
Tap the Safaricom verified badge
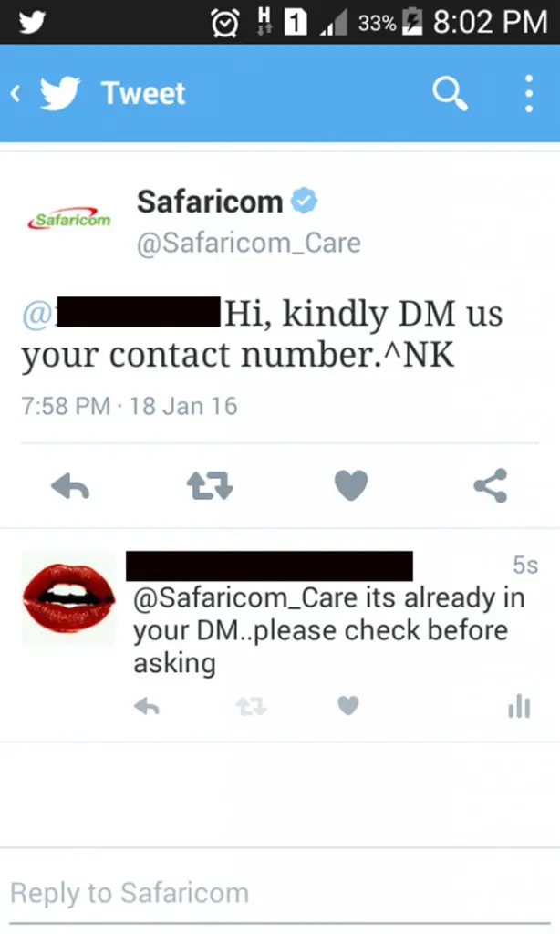click(304, 201)
